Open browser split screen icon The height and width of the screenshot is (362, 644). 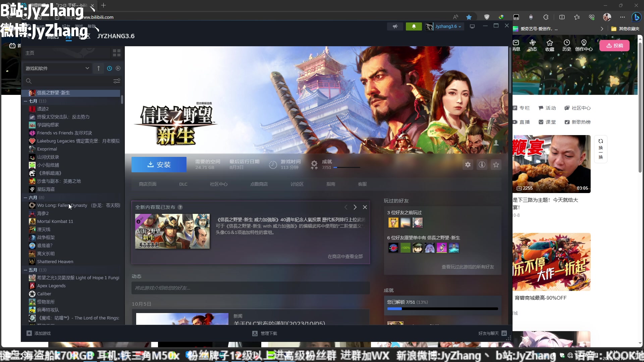[x=562, y=17]
